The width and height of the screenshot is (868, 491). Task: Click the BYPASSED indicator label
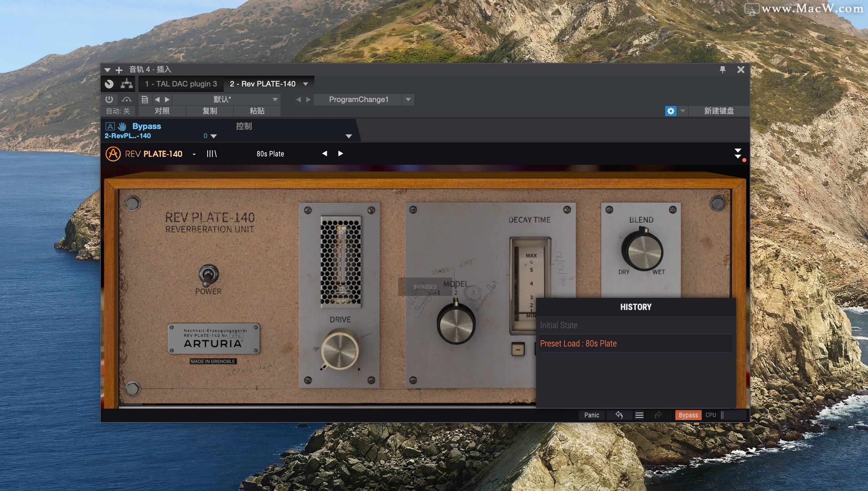point(425,287)
